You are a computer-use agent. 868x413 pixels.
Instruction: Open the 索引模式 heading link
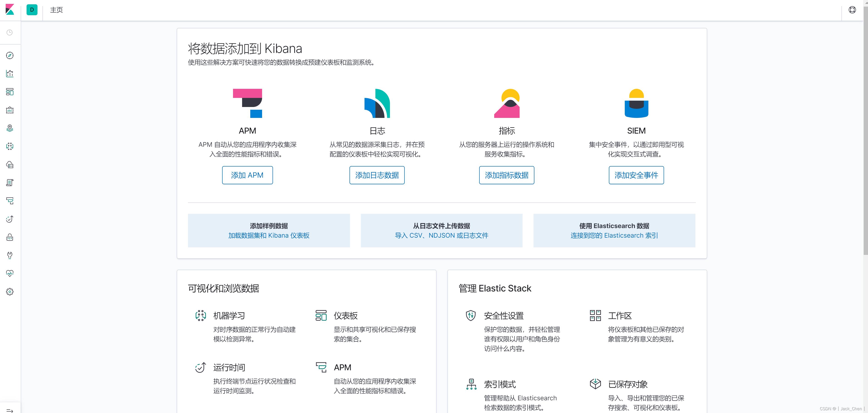[500, 384]
